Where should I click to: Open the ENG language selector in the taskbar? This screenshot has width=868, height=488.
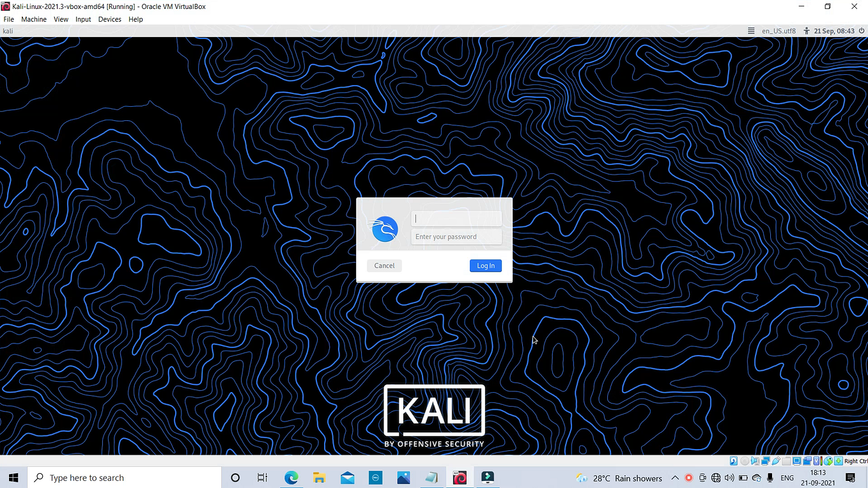pos(787,477)
